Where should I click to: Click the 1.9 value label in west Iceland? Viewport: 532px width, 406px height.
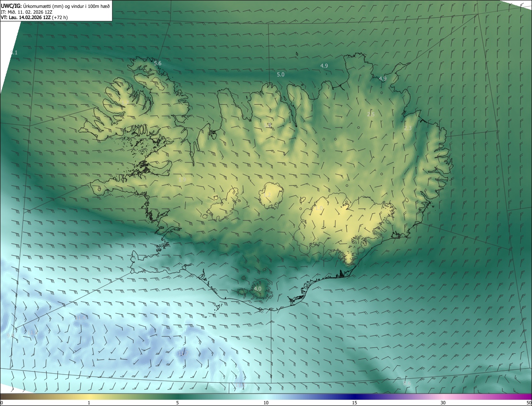tap(182, 179)
